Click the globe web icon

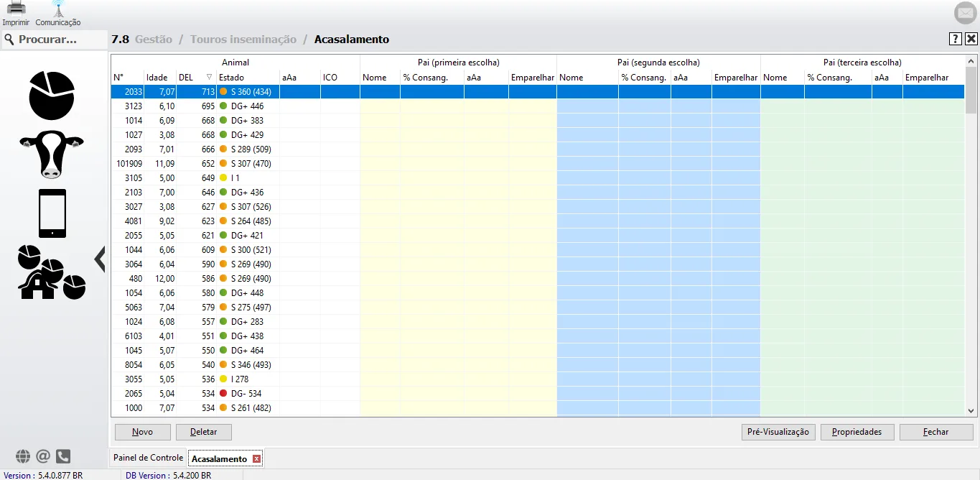pos(23,456)
